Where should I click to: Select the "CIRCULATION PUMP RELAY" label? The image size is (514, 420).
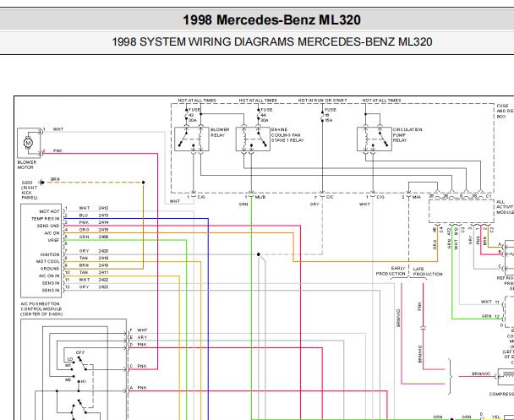point(407,135)
